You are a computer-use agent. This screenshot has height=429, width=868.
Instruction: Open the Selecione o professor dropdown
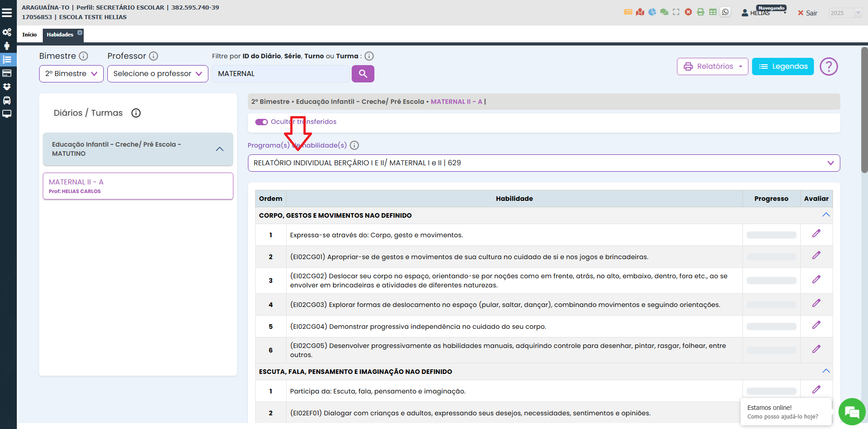pos(157,74)
